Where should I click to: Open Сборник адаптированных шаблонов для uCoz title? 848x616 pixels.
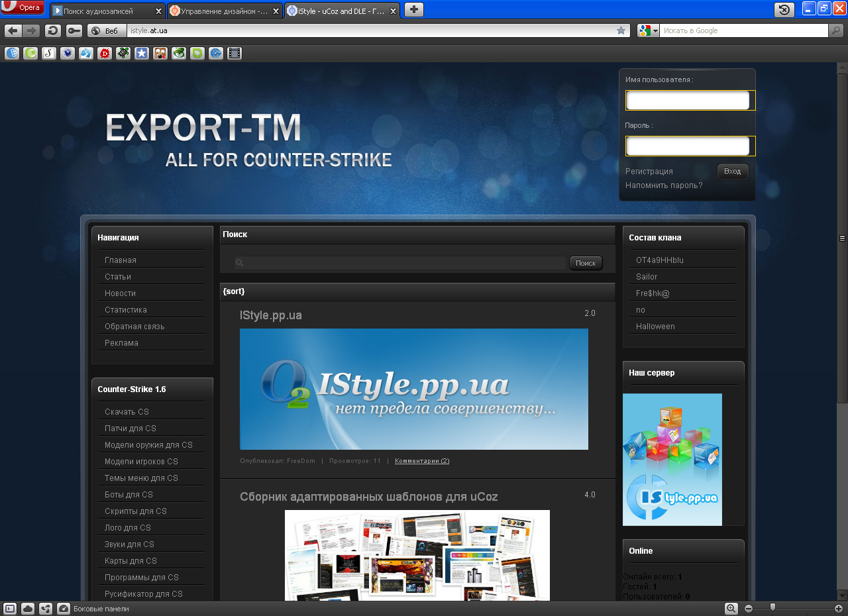pos(369,497)
